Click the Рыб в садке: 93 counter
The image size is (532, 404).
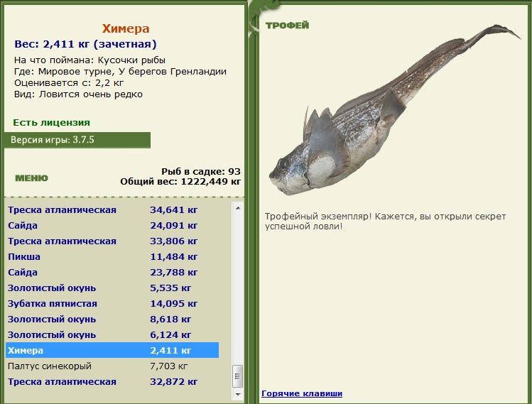[201, 171]
